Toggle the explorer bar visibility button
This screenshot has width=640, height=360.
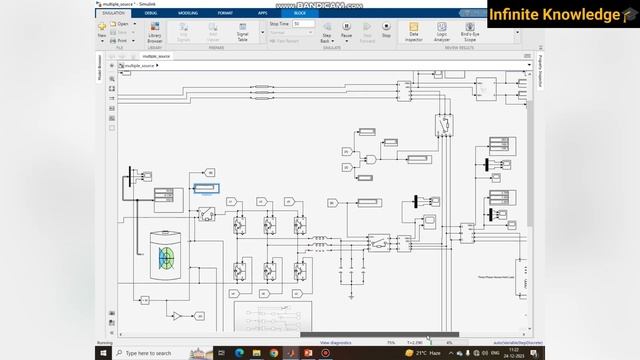point(112,65)
